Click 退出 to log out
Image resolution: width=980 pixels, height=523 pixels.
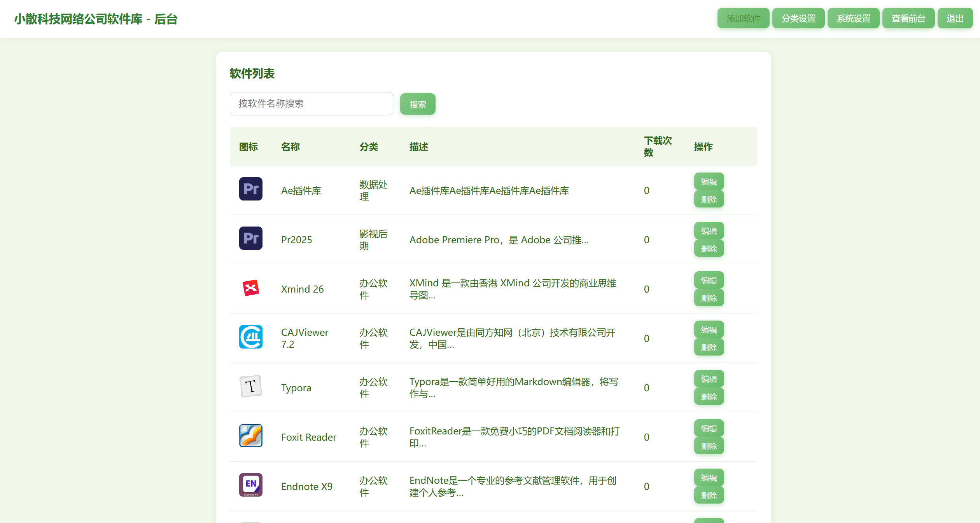coord(955,18)
